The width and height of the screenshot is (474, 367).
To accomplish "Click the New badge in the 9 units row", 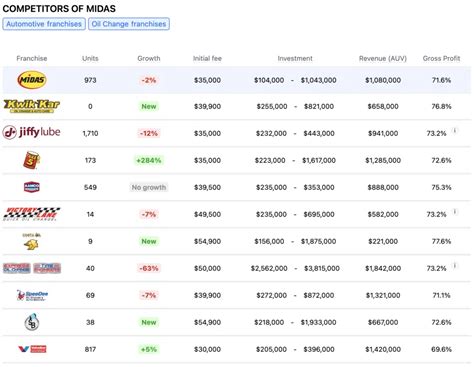I will 149,241.
